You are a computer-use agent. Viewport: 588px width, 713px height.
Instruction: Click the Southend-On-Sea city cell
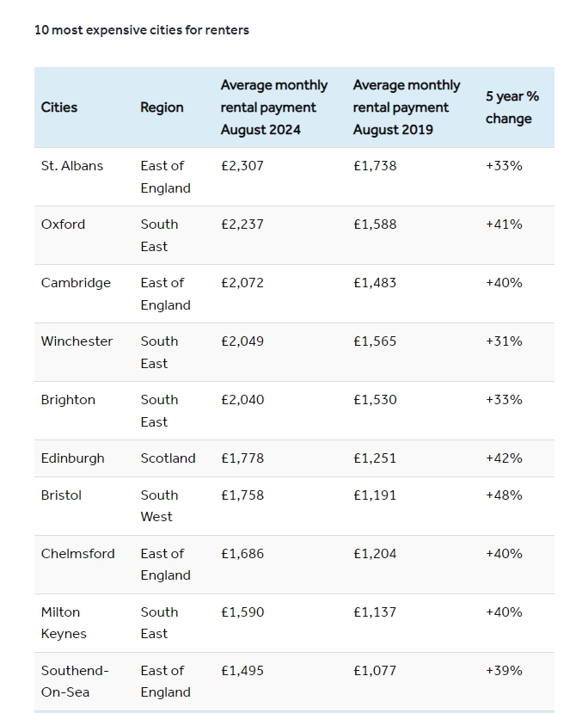tap(75, 681)
